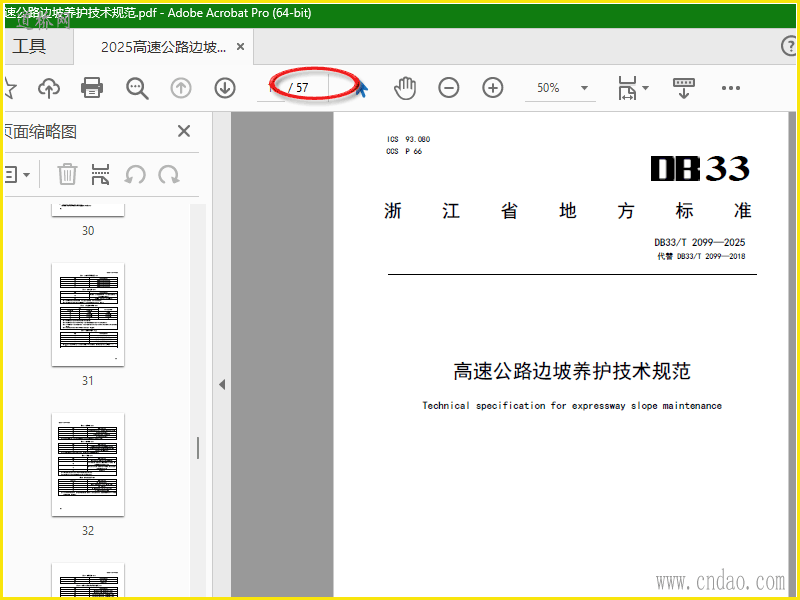The height and width of the screenshot is (600, 800).
Task: Open the find text magnifier
Action: point(137,88)
